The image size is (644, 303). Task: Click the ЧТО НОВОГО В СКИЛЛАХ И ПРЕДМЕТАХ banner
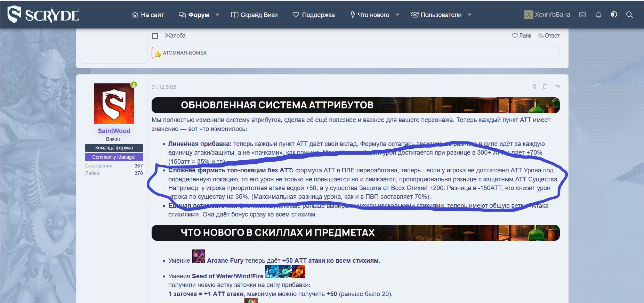click(356, 233)
